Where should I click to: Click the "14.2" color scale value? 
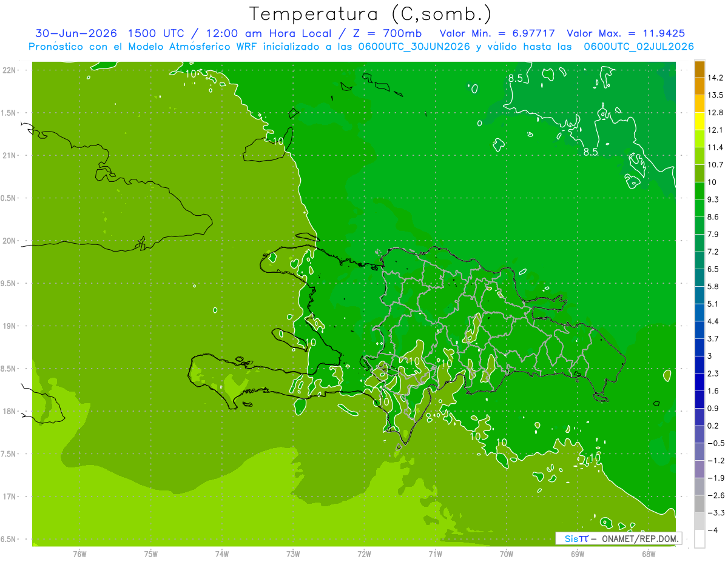(x=715, y=78)
